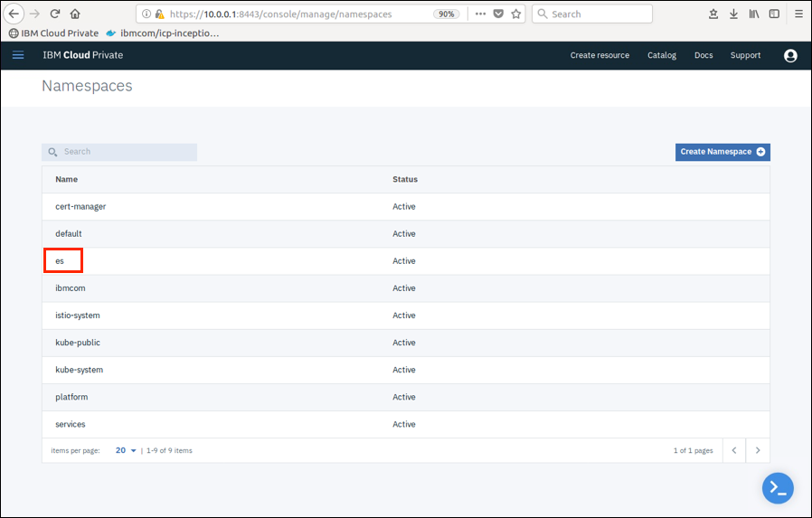812x518 pixels.
Task: Open the Firefox hamburger menu
Action: click(798, 14)
